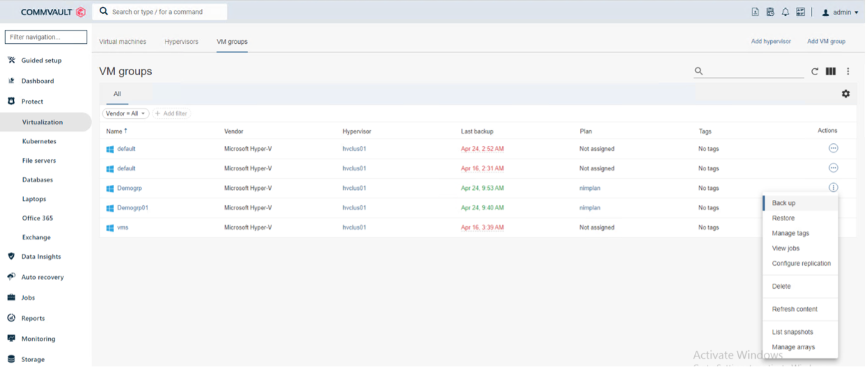The width and height of the screenshot is (868, 369).
Task: Open the dashboard grid icon in header
Action: [800, 12]
